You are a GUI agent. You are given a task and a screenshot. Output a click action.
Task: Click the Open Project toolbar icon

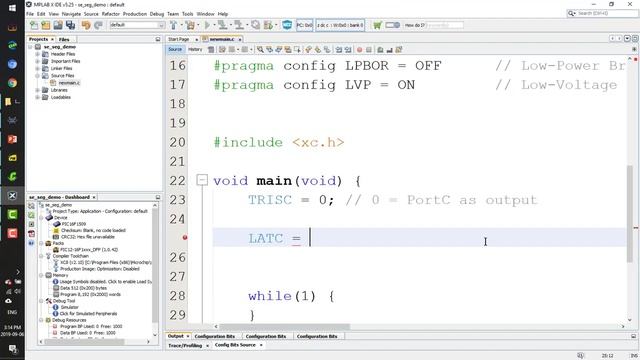pyautogui.click(x=58, y=25)
